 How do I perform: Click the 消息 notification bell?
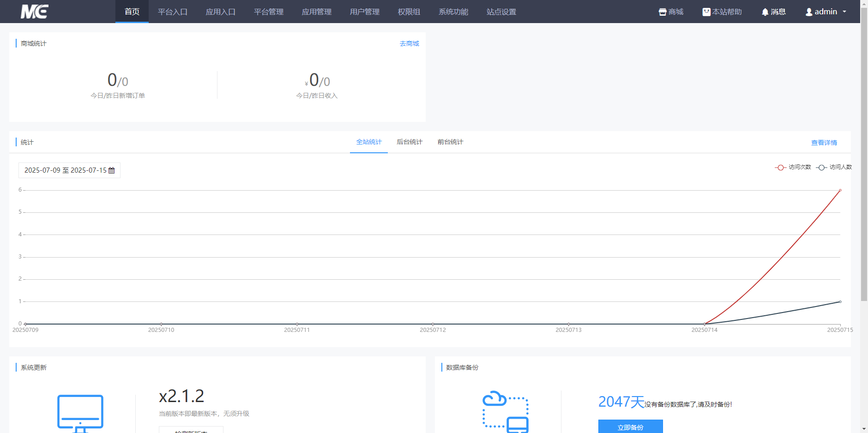765,12
